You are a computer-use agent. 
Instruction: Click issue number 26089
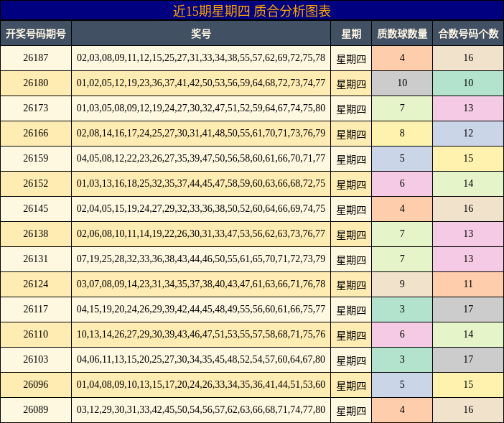(36, 409)
